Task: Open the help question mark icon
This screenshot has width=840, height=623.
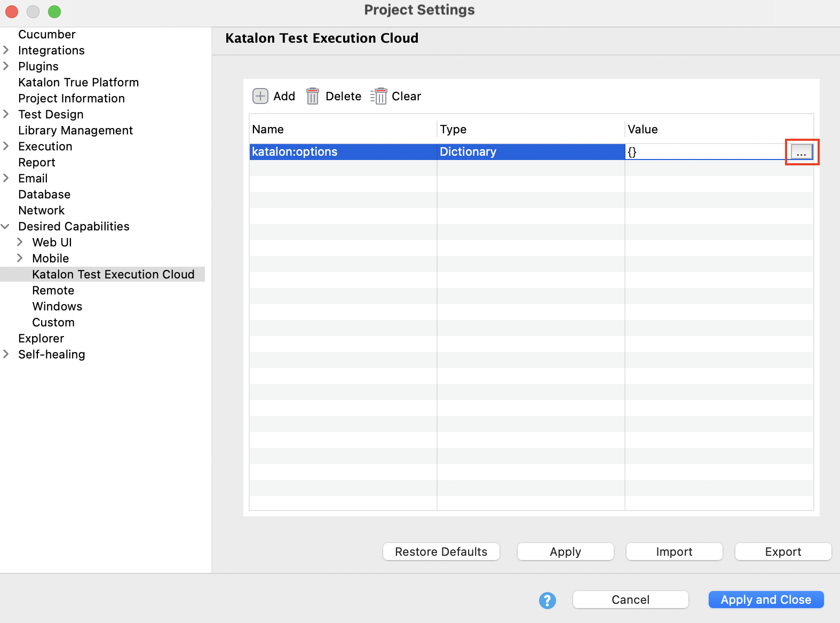Action: pyautogui.click(x=548, y=600)
